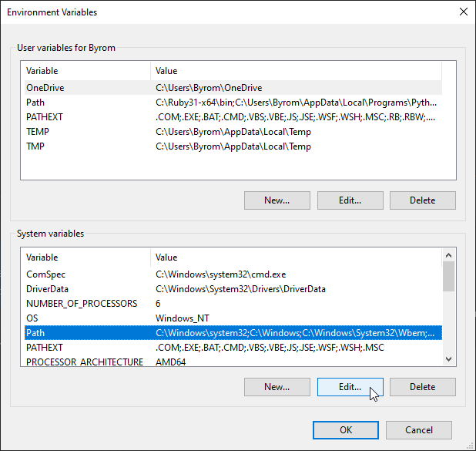The image size is (476, 451).
Task: Select the TMP user variable
Action: [x=233, y=146]
